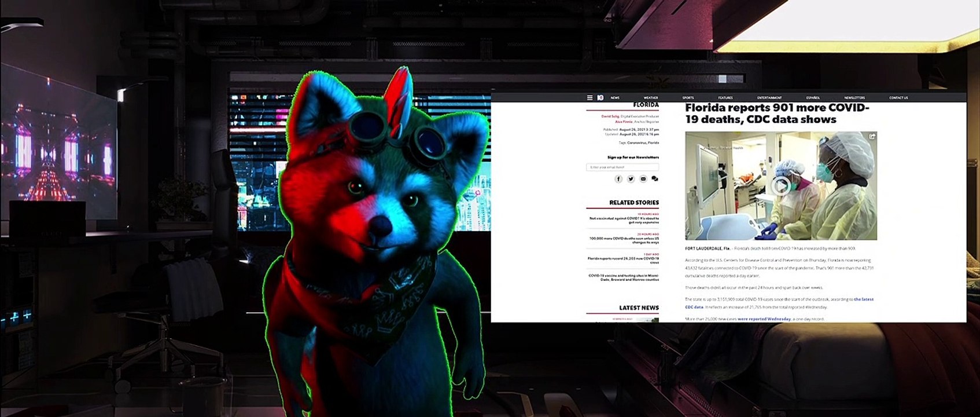
Task: Open the News menu in the header
Action: point(615,98)
